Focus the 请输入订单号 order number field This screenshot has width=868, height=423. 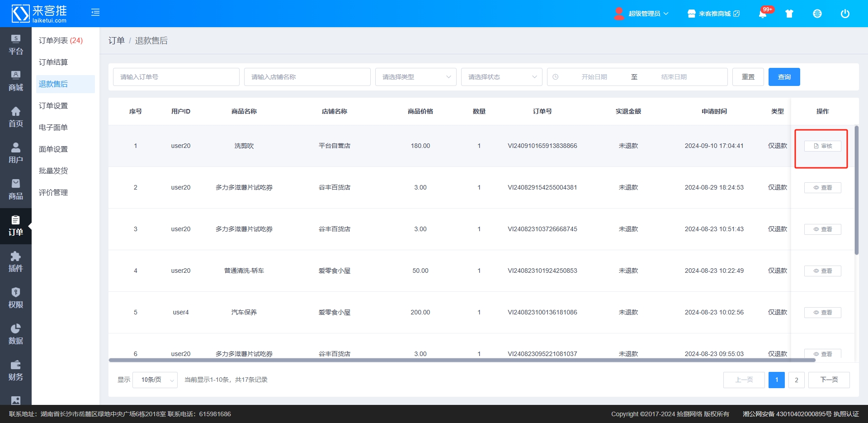pos(176,77)
